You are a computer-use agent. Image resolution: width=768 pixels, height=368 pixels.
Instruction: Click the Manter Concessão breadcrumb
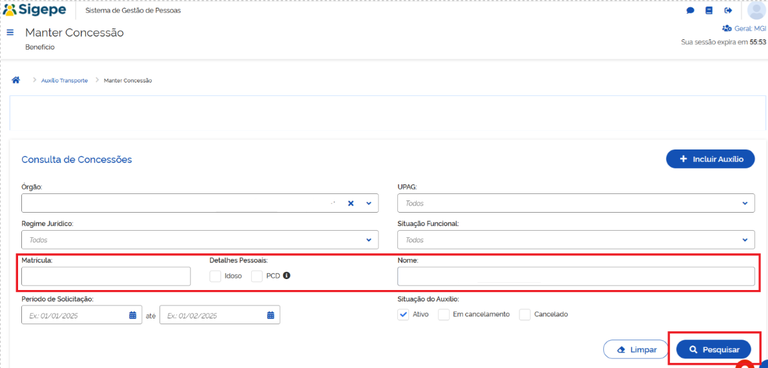128,80
